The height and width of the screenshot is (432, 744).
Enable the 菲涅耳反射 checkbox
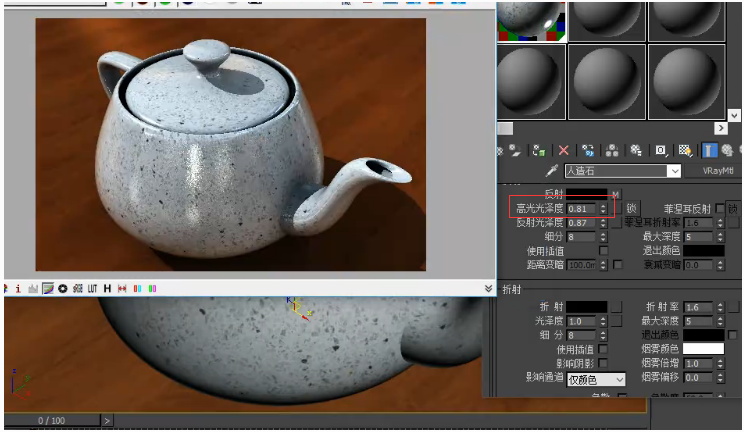point(720,208)
